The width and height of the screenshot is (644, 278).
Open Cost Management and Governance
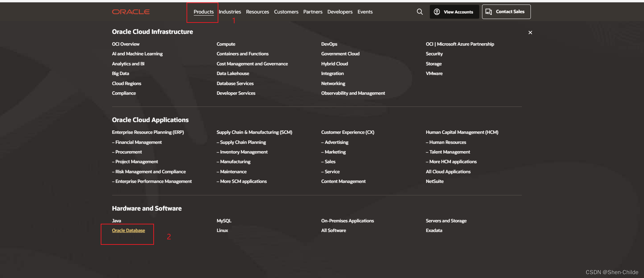252,64
